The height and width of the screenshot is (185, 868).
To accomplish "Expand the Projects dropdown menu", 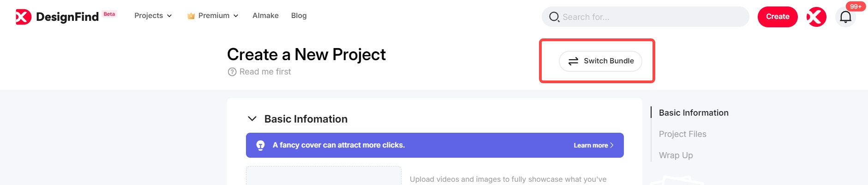I will [153, 16].
